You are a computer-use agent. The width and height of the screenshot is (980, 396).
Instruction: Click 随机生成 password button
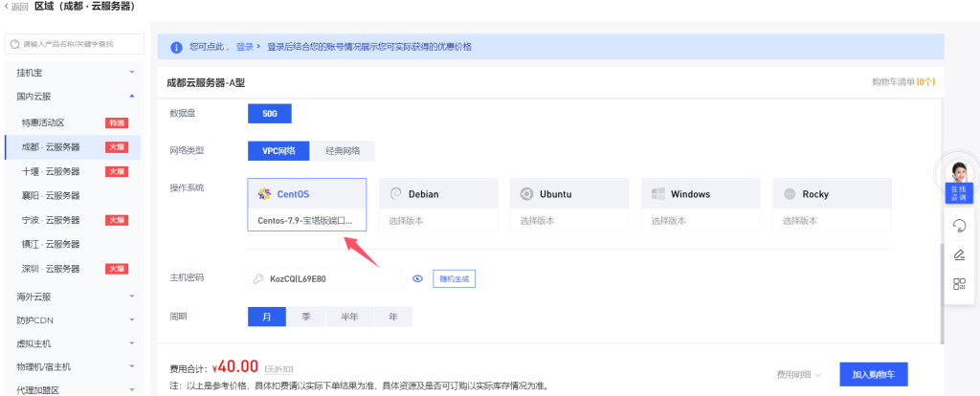(455, 278)
